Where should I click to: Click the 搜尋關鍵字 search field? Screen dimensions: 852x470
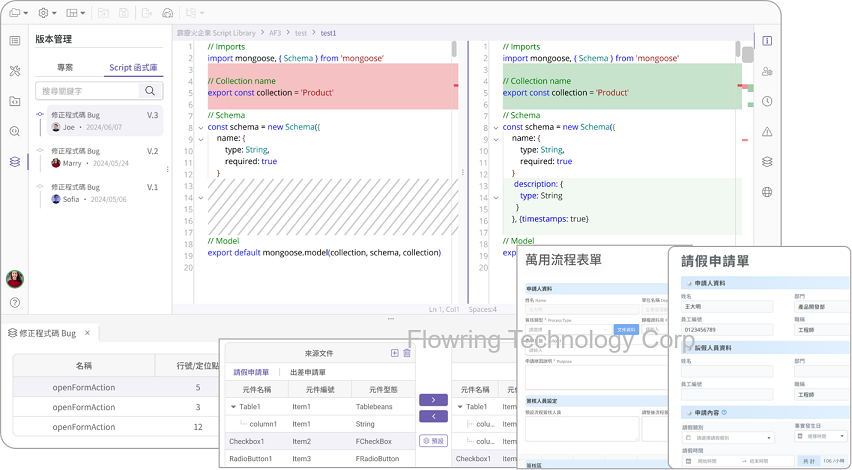(x=88, y=91)
